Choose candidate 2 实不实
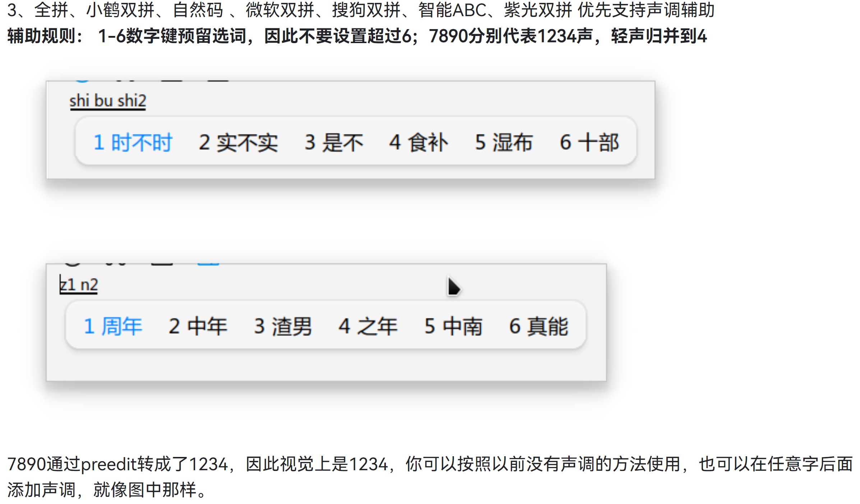Image resolution: width=860 pixels, height=504 pixels. click(x=238, y=142)
